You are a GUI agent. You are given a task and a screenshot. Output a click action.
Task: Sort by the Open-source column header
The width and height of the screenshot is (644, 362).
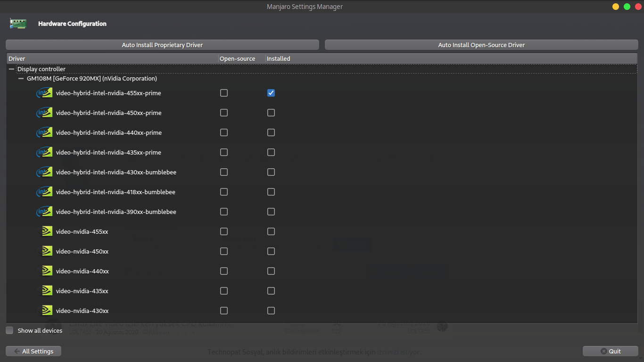[241, 59]
